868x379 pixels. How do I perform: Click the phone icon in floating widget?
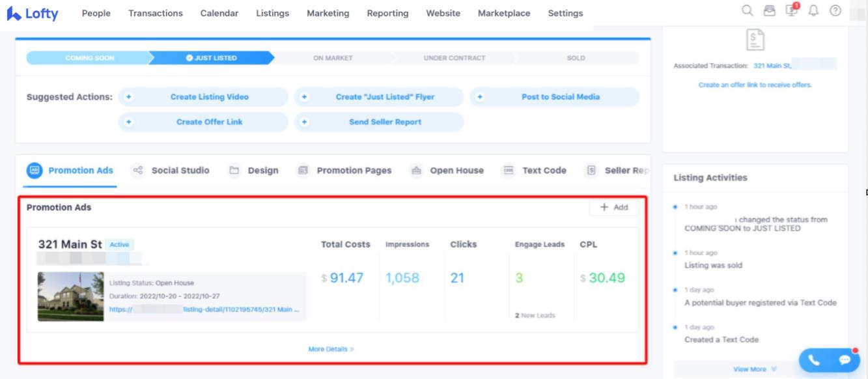pyautogui.click(x=813, y=359)
